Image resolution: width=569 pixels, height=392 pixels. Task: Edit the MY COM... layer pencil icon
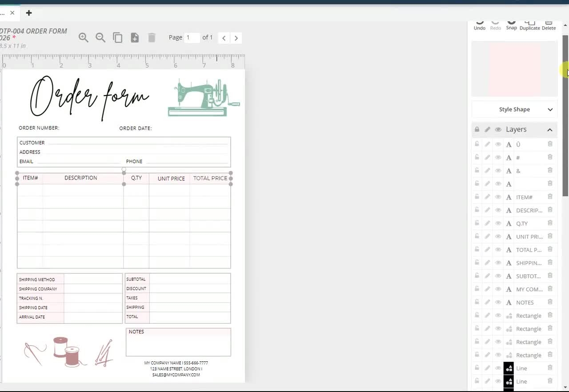(488, 289)
